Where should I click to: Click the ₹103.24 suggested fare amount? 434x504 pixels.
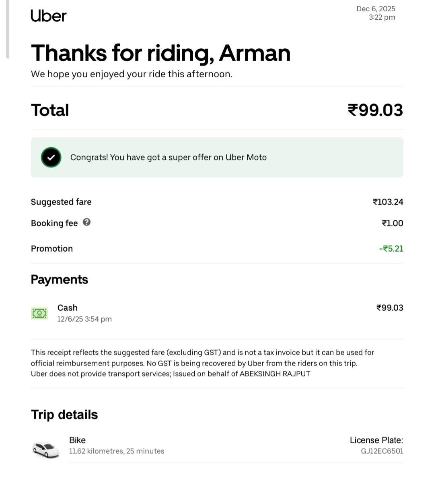(x=388, y=202)
